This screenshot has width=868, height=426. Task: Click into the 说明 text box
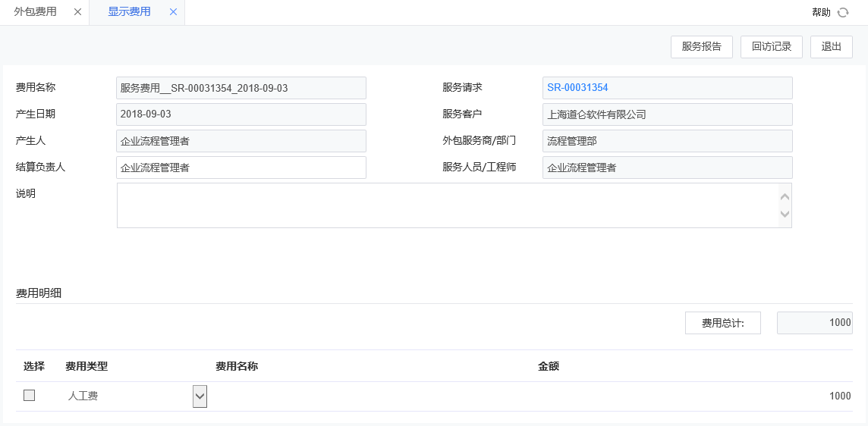coord(448,205)
